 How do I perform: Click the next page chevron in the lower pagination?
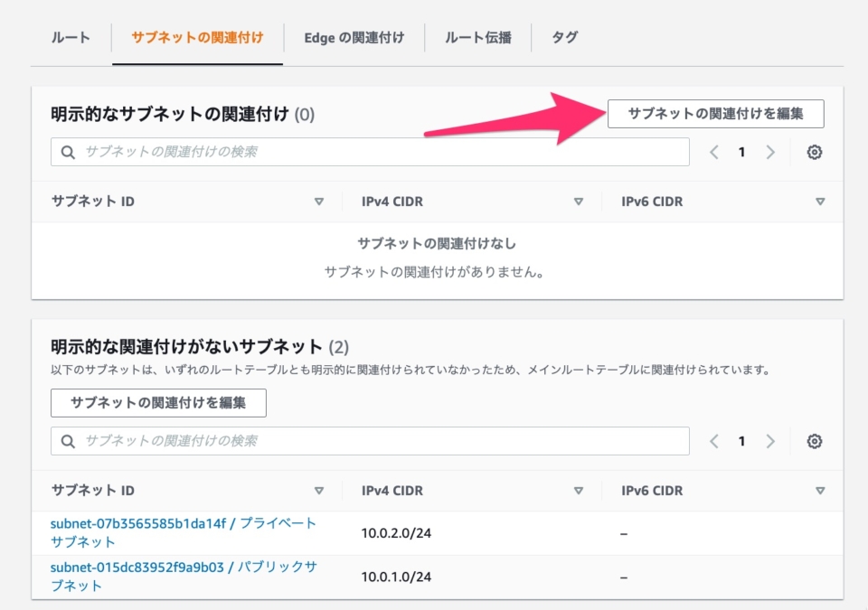(x=769, y=441)
